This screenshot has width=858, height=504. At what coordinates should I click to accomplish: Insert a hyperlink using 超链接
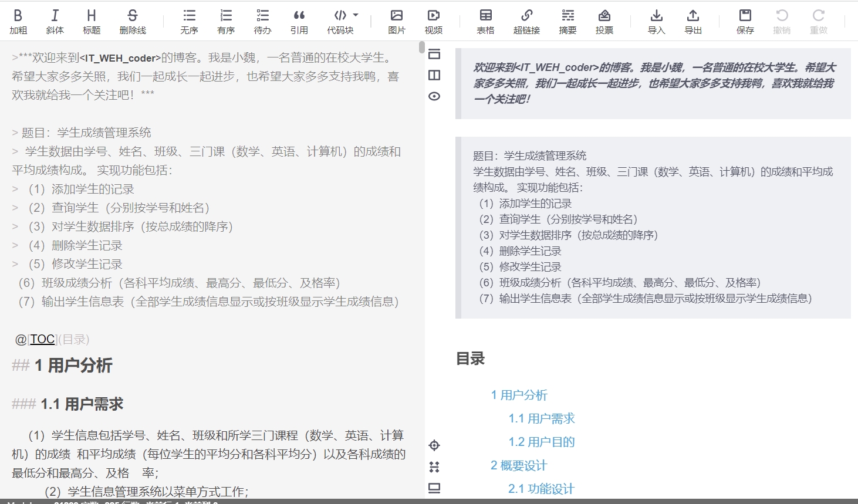[x=526, y=22]
